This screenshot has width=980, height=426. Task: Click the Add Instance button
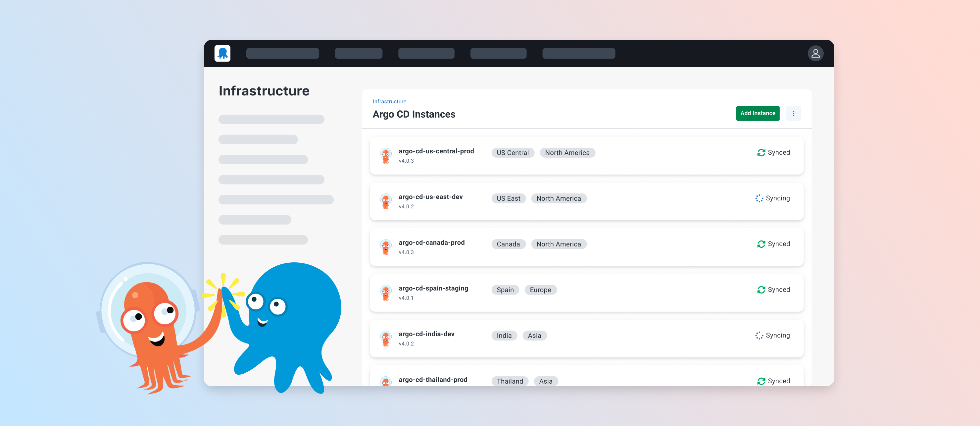pyautogui.click(x=757, y=113)
